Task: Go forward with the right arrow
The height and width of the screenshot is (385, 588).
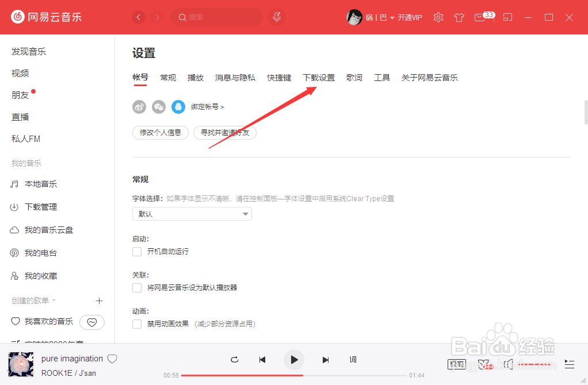Action: pos(157,17)
